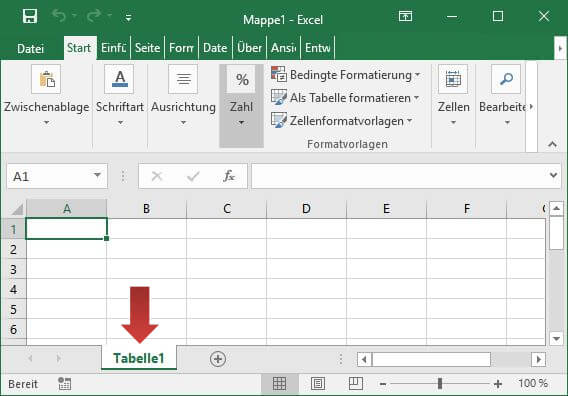Select row 1 header
This screenshot has width=568, height=396.
tap(13, 229)
